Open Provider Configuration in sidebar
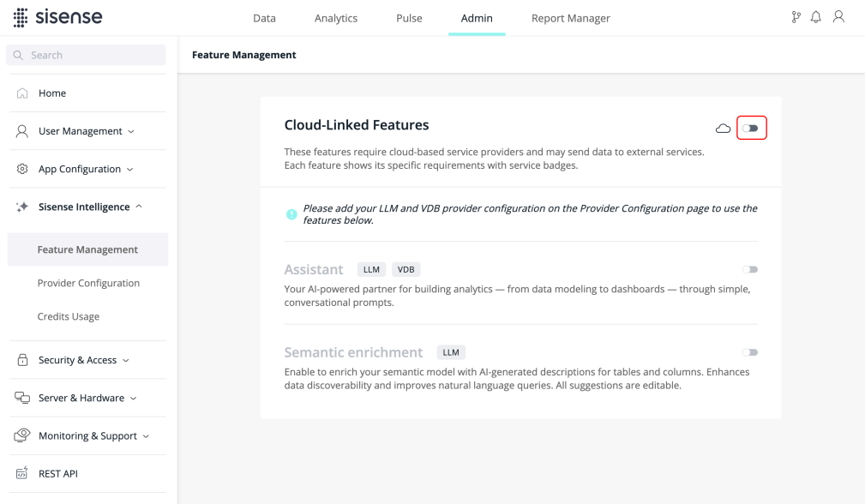The height and width of the screenshot is (504, 865). click(x=88, y=283)
